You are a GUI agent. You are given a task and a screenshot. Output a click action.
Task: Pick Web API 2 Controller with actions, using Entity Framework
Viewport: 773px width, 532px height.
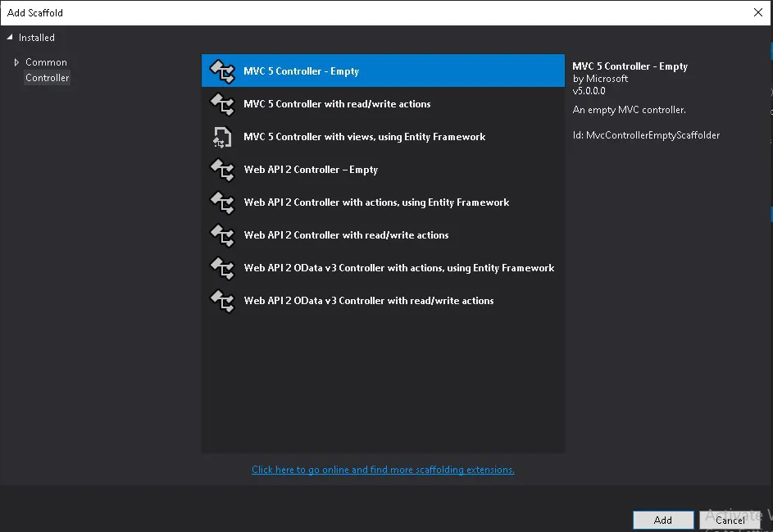pos(383,202)
